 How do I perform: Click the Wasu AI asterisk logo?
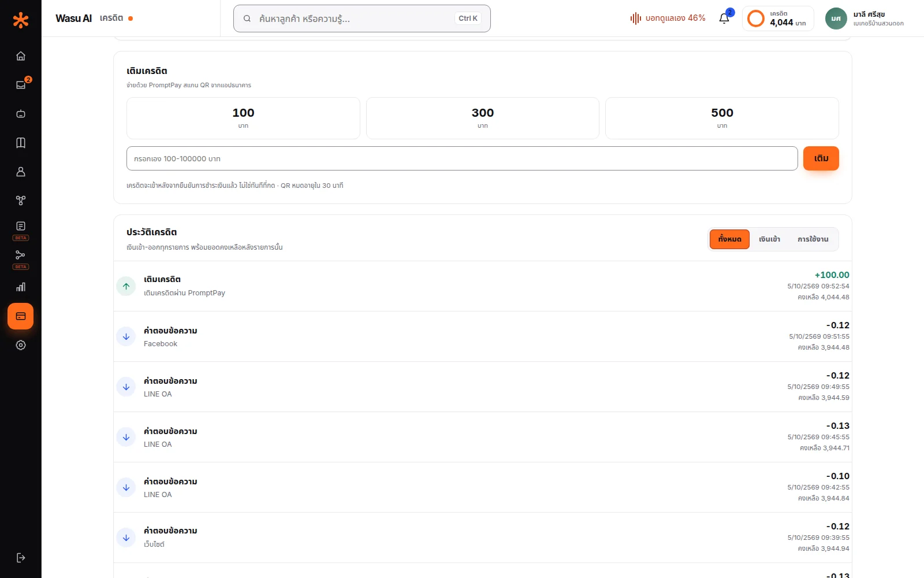point(21,20)
